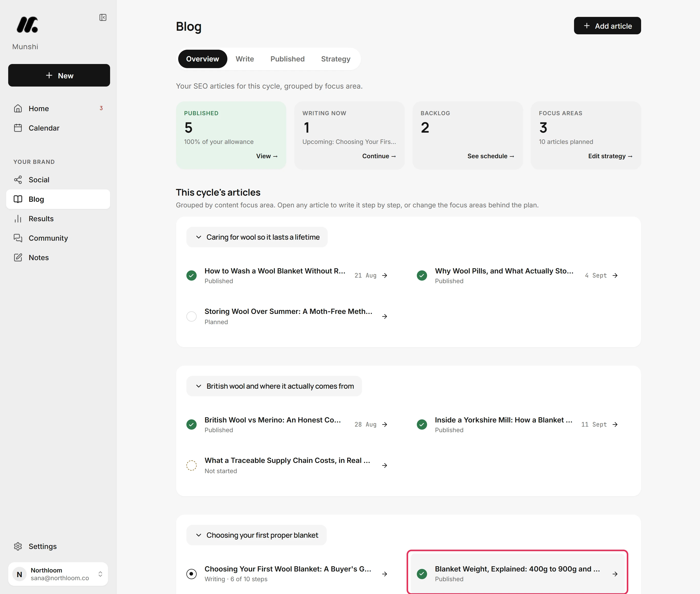Click the arrow next to 28 Aug
Screen dimensions: 700x594
click(385, 425)
